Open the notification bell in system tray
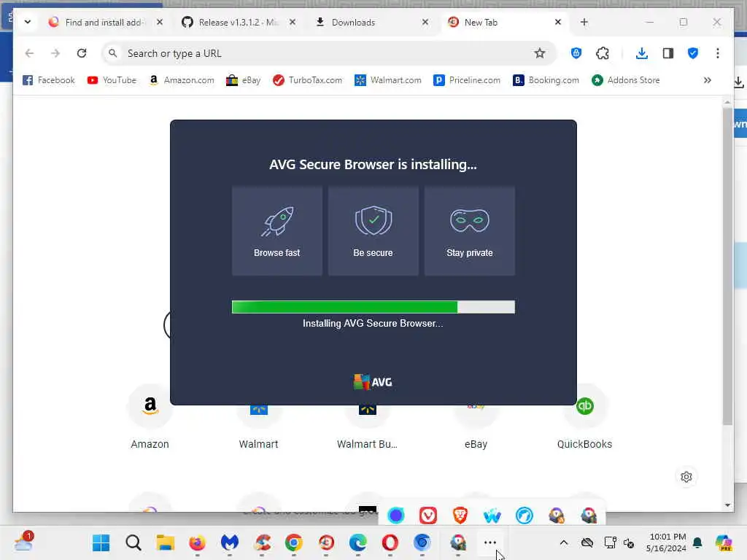The height and width of the screenshot is (560, 747). (x=697, y=542)
